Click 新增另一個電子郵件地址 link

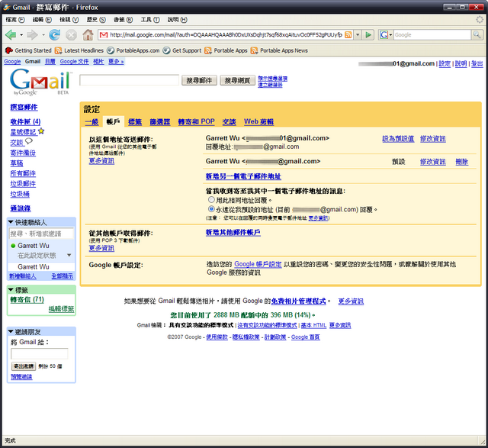(x=243, y=176)
